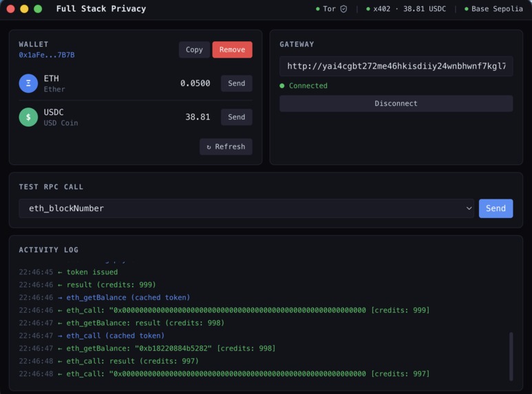Click the Connected status text
Screen dimensions: 532x394
(x=308, y=86)
